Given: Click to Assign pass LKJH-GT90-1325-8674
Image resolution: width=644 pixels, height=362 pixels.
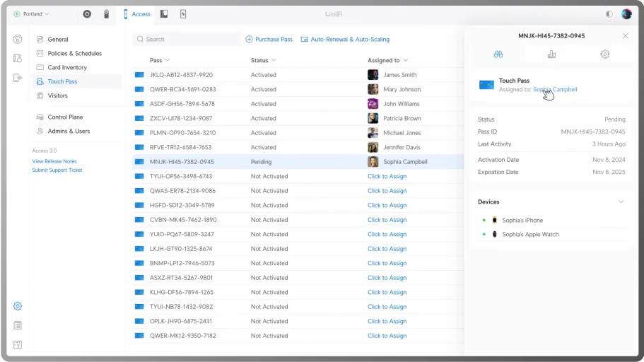Looking at the screenshot, I should click(387, 249).
